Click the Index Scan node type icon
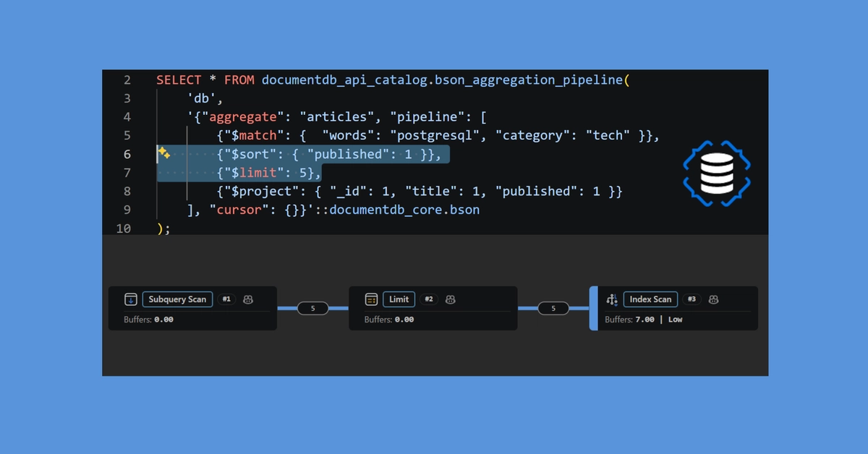This screenshot has width=868, height=454. click(612, 299)
